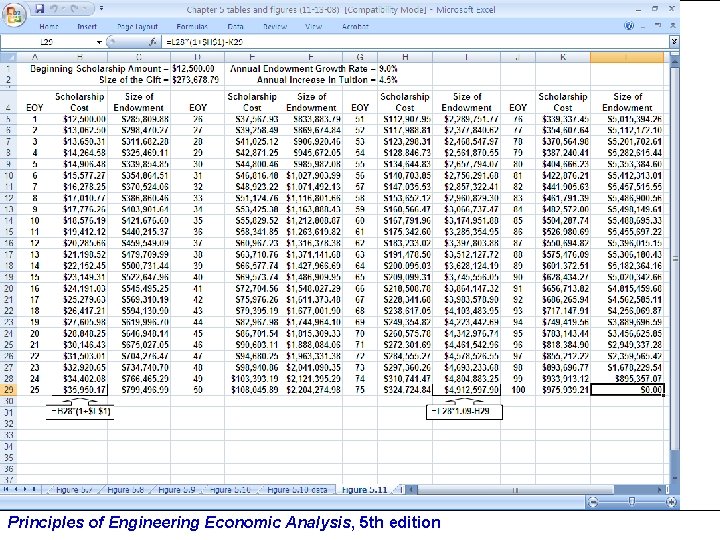Click the Select All corner button
This screenshot has height=540, width=720.
click(x=9, y=57)
